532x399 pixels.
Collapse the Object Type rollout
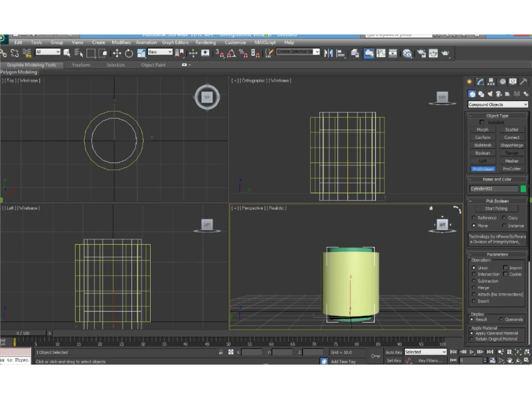498,116
